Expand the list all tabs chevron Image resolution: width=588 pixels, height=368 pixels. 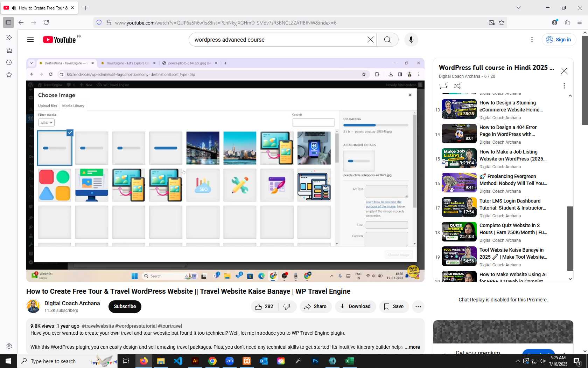click(x=519, y=8)
